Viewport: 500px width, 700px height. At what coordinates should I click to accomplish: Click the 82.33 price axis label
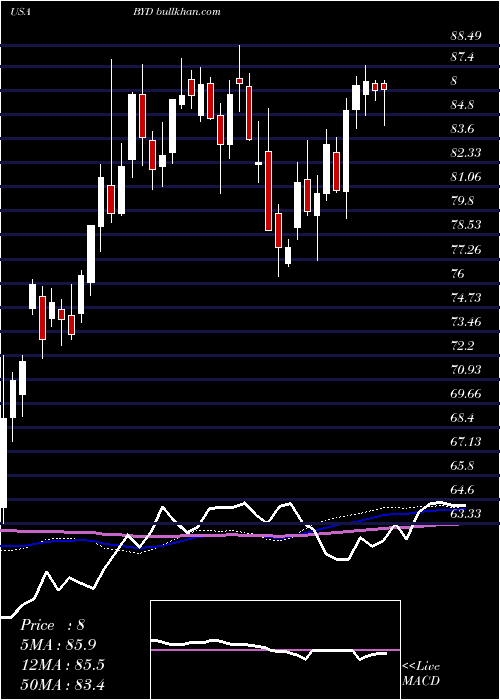tap(466, 153)
